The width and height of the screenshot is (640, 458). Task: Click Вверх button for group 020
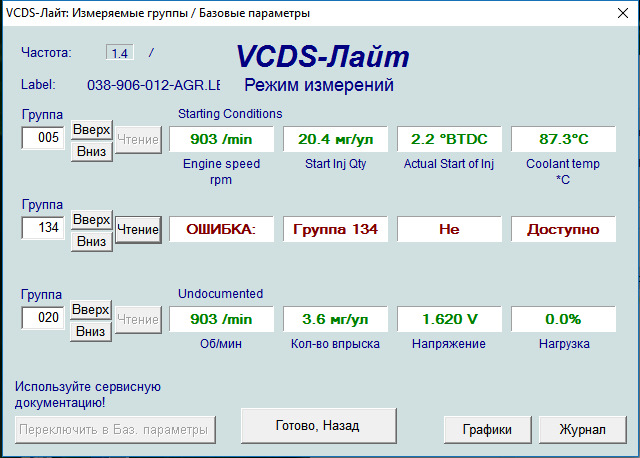tap(91, 310)
